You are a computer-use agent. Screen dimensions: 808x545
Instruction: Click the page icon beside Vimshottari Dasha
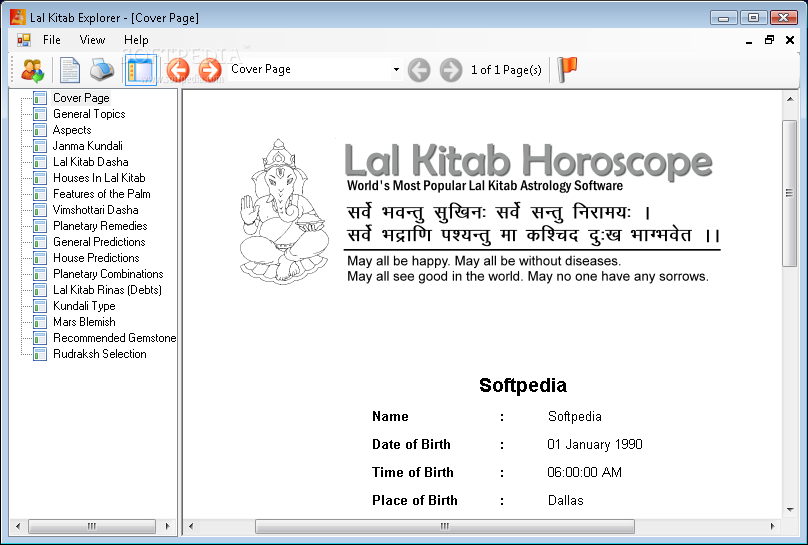[x=40, y=210]
